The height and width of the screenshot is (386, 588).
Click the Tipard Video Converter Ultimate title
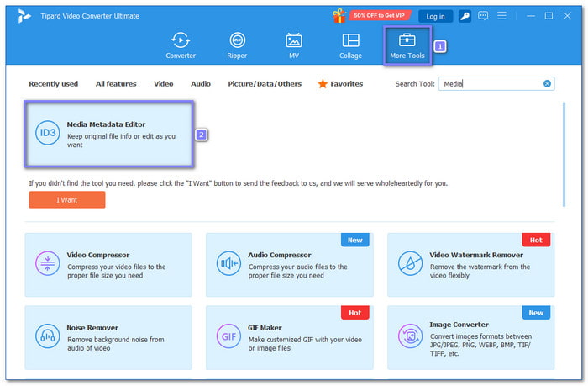pyautogui.click(x=90, y=16)
